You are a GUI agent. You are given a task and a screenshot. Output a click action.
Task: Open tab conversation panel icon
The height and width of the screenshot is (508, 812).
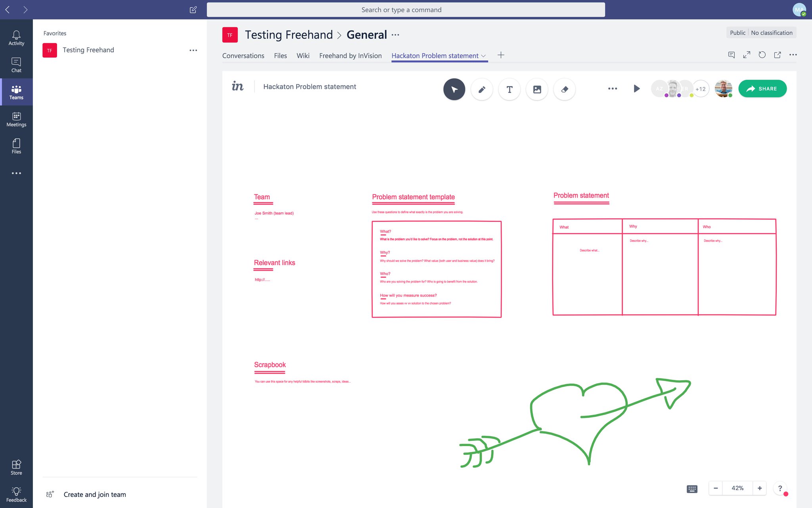[x=732, y=55]
